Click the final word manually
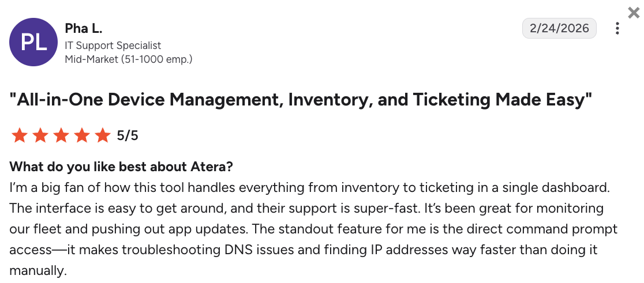 click(38, 270)
